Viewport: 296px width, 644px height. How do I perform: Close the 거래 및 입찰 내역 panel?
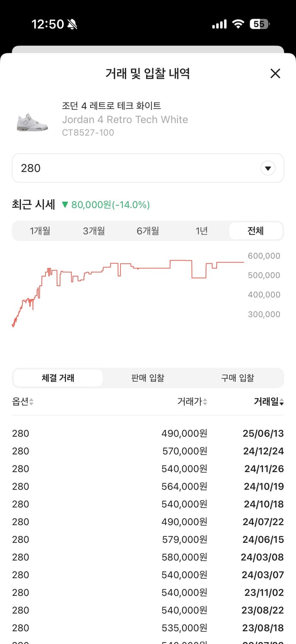pos(275,73)
